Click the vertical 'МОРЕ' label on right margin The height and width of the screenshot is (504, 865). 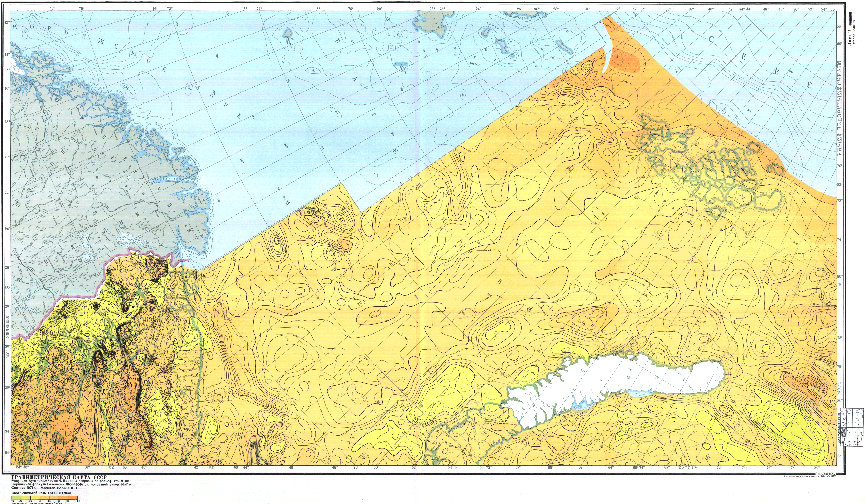point(839,388)
